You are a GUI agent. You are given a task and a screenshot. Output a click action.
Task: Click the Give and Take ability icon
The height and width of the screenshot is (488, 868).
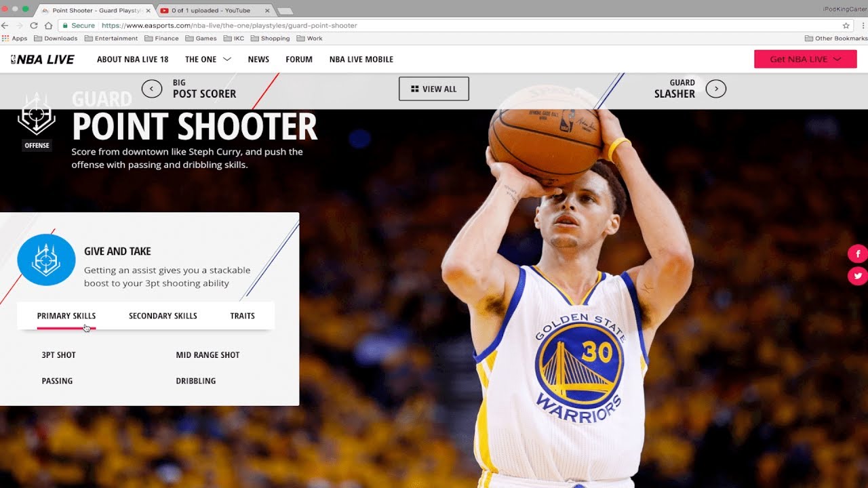click(x=46, y=260)
